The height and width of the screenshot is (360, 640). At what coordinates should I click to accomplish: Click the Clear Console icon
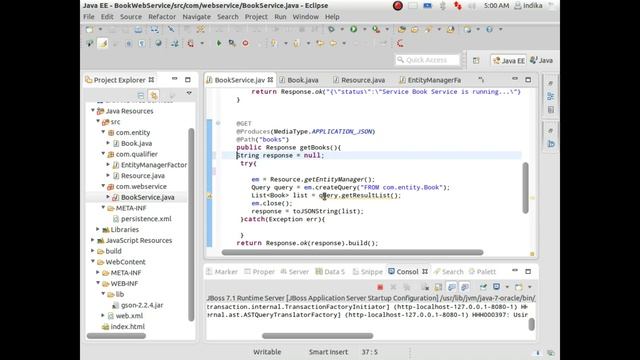click(425, 287)
